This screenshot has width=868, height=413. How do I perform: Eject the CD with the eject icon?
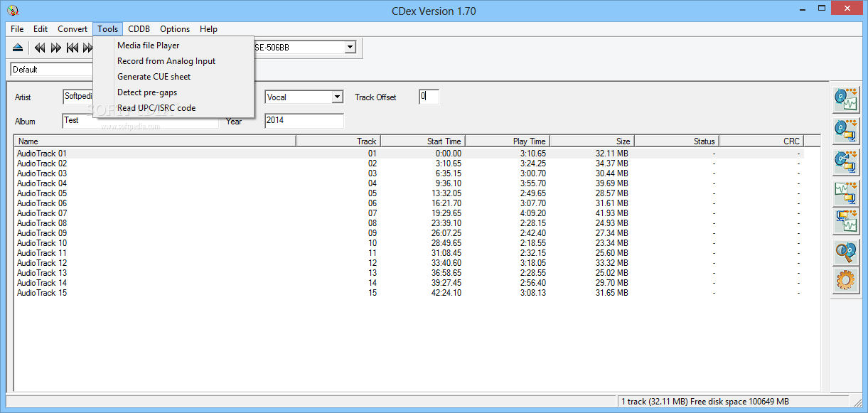18,48
